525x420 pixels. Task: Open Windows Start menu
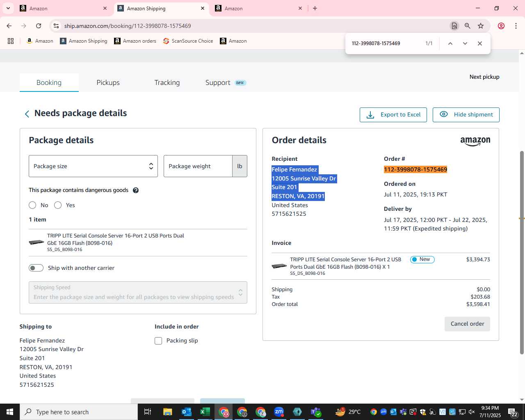click(10, 412)
